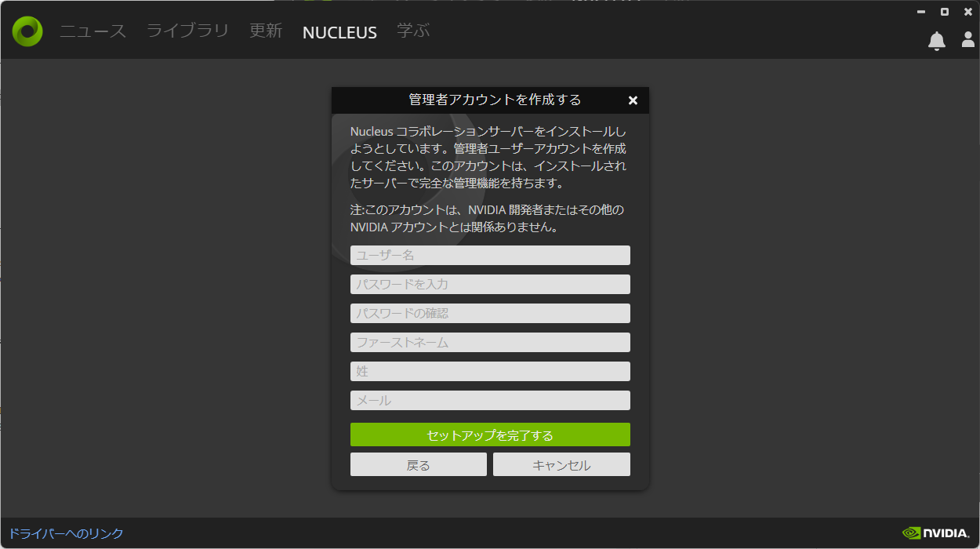Open the user account icon

967,40
